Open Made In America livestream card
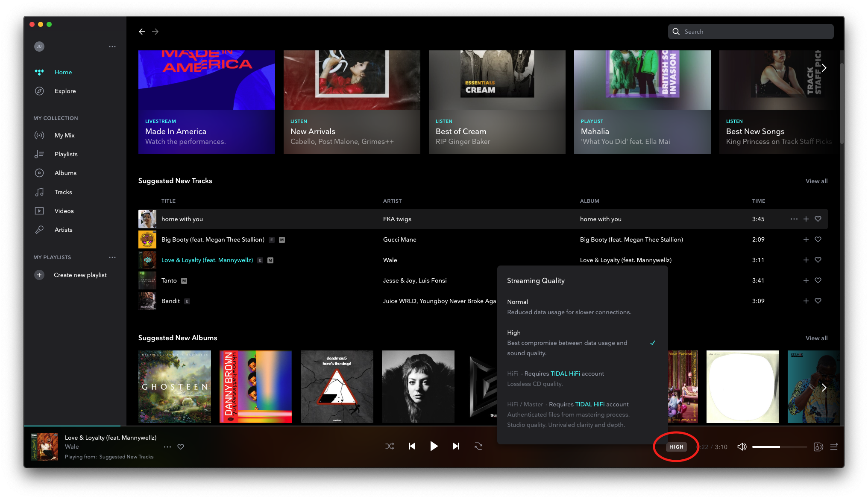The height and width of the screenshot is (499, 868). click(x=207, y=102)
